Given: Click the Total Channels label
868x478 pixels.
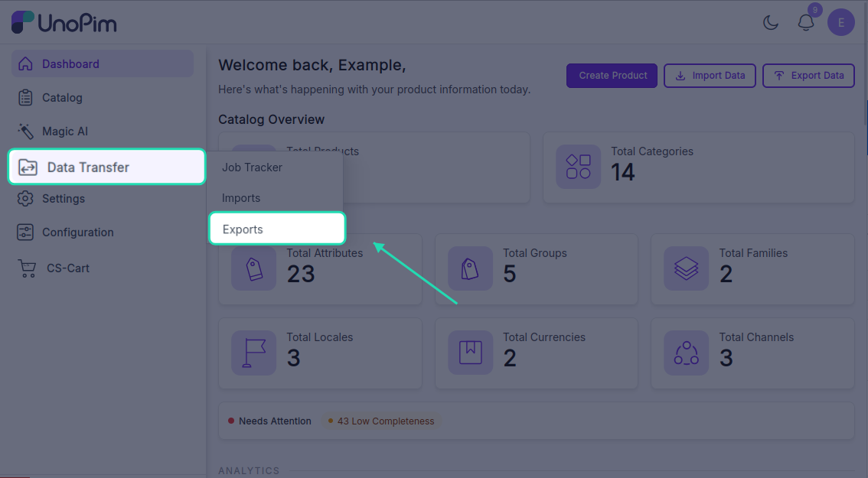Looking at the screenshot, I should 756,337.
